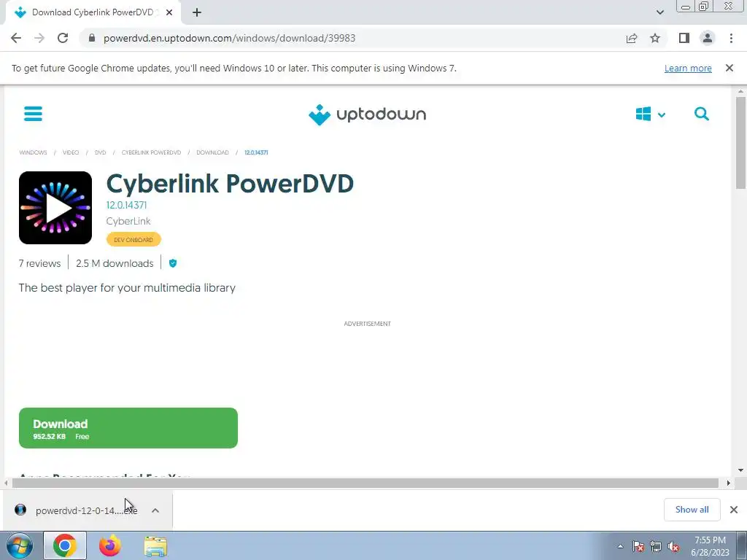Open the Chrome tab search chevron
Image resolution: width=747 pixels, height=560 pixels.
click(659, 12)
